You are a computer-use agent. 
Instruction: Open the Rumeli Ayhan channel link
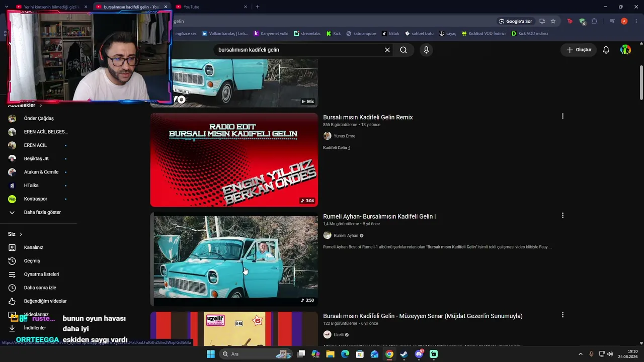point(346,235)
